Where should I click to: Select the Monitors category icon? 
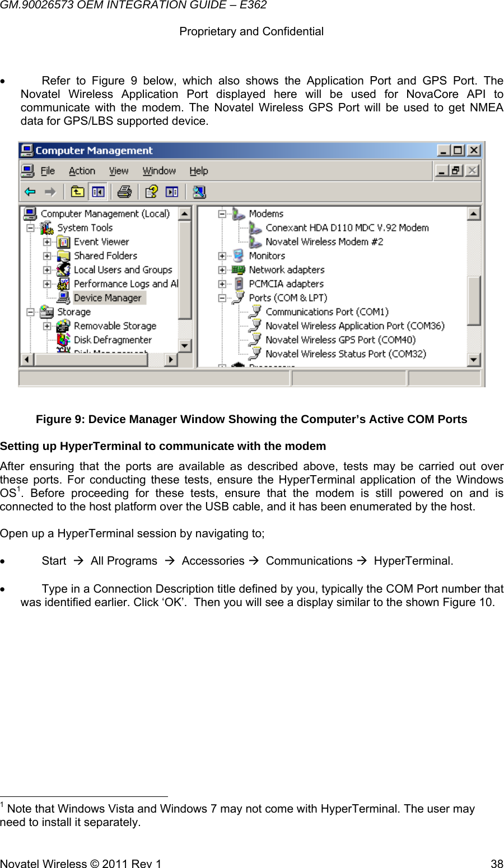[239, 256]
